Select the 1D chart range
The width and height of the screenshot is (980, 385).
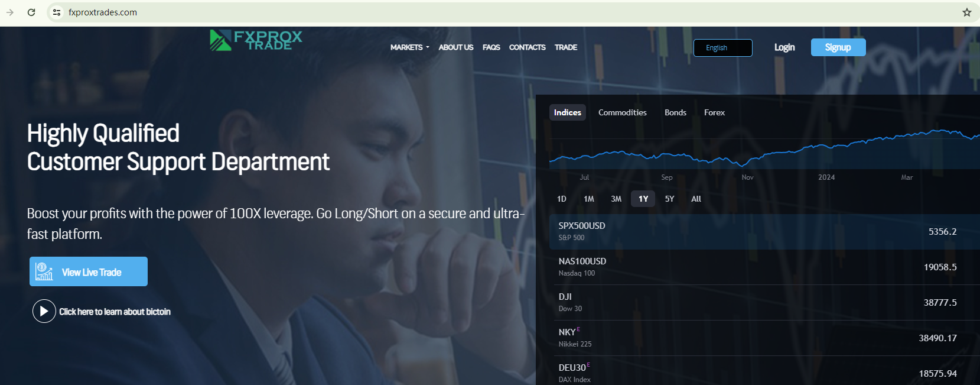pos(562,199)
